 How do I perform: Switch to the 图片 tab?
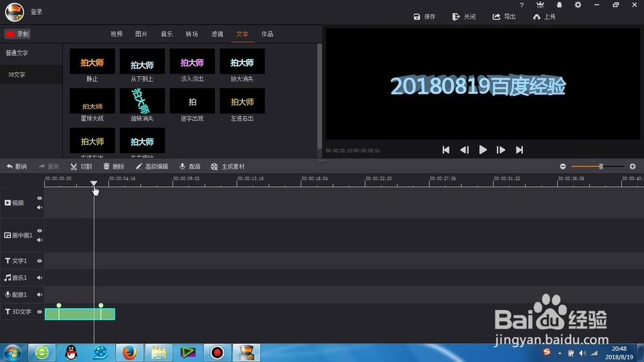(141, 34)
